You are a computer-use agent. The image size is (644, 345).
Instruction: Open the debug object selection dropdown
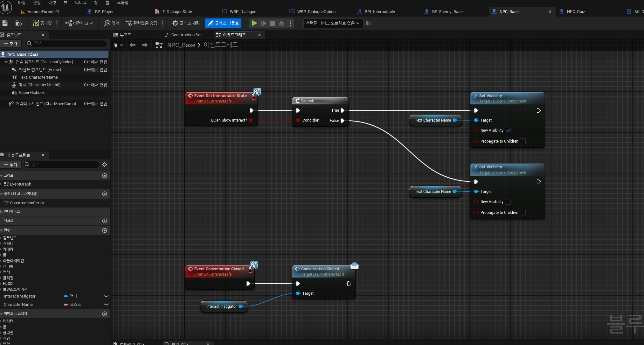(333, 23)
